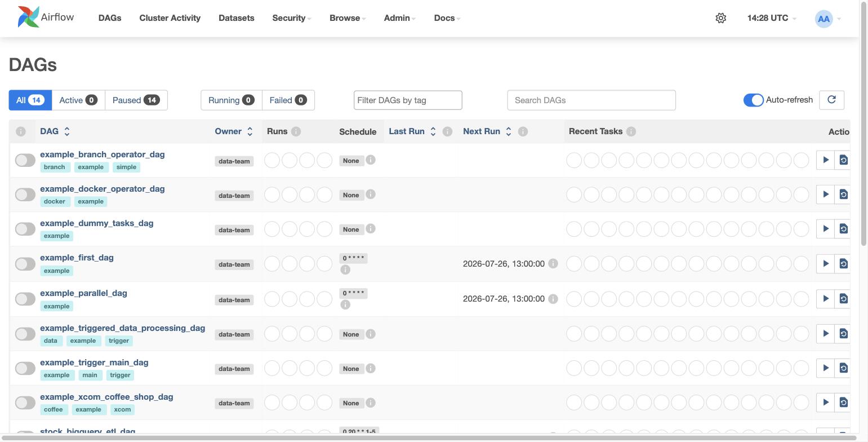This screenshot has width=868, height=442.
Task: Open the AA user account dropdown
Action: click(x=828, y=19)
